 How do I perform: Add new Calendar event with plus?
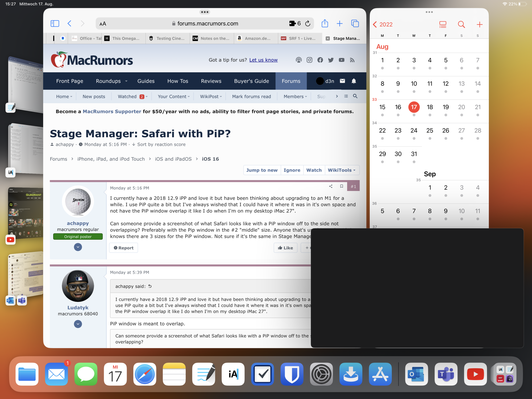pyautogui.click(x=480, y=24)
